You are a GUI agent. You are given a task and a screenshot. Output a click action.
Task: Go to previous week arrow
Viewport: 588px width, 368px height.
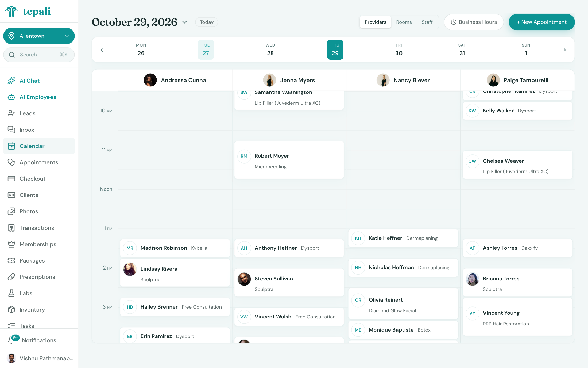click(x=102, y=50)
